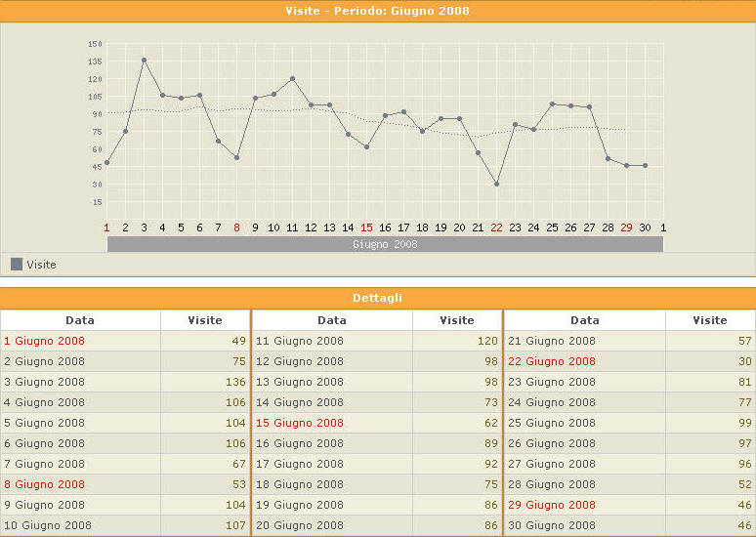Click the '10 Giugno 2008' date cell

[80, 525]
